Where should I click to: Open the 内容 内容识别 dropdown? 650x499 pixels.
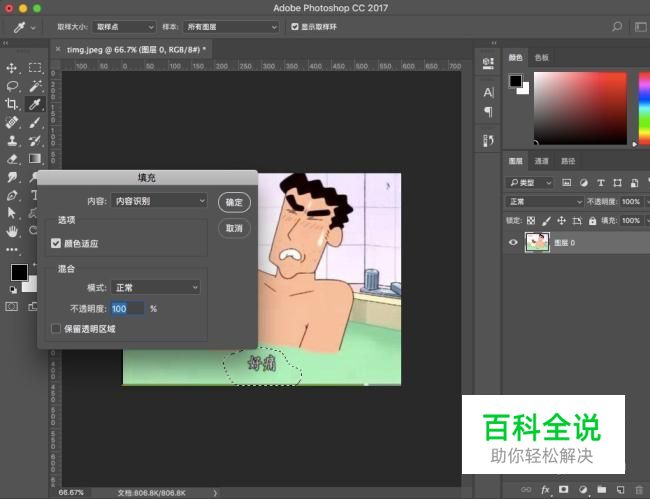(x=159, y=201)
